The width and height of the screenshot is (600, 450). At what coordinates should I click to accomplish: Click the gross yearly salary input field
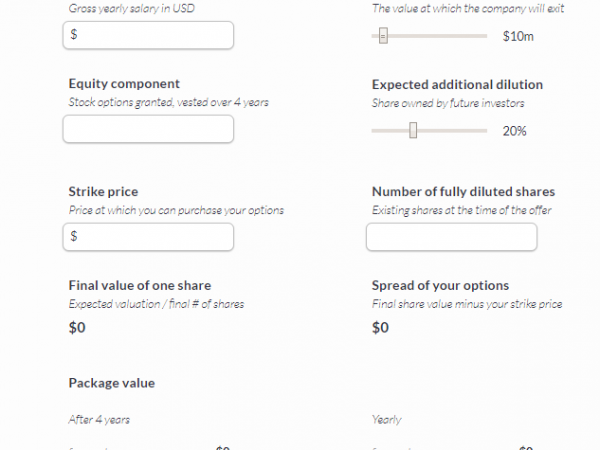150,35
